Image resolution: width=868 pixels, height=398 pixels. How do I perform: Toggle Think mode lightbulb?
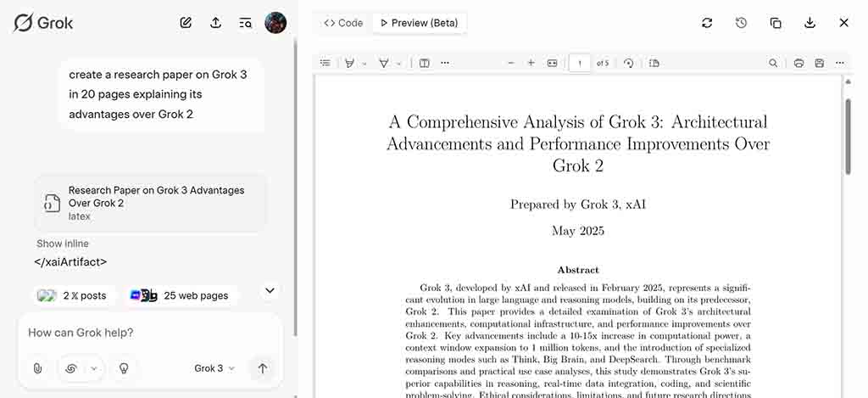point(124,368)
